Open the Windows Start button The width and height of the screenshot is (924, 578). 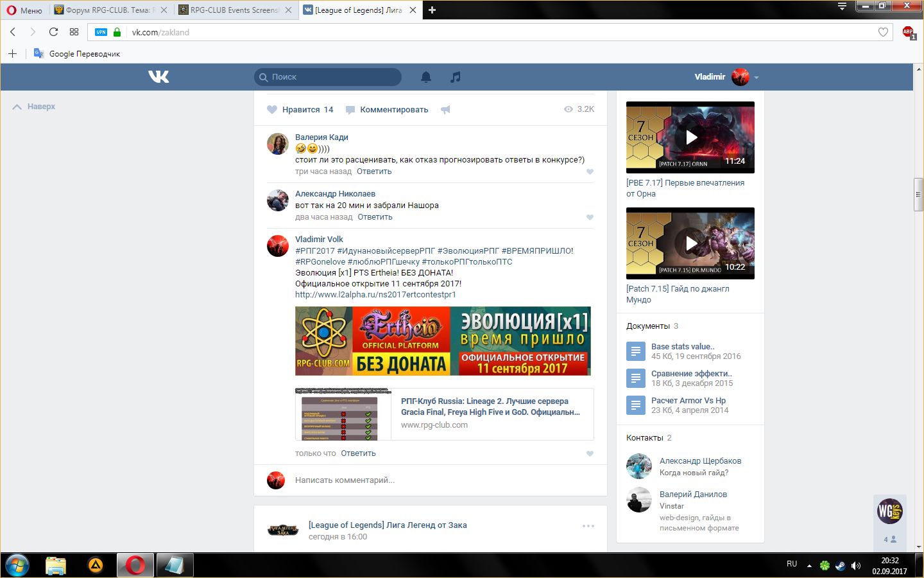[17, 565]
